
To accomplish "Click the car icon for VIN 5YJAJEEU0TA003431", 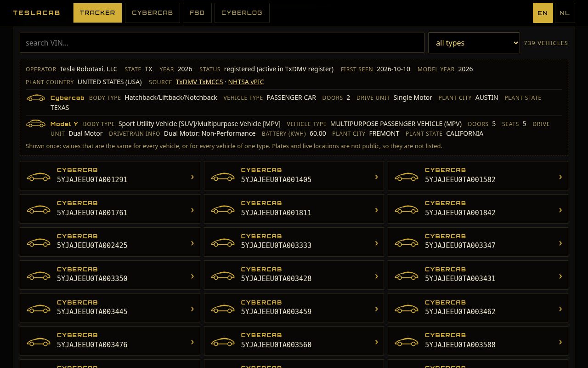I will pos(407,276).
